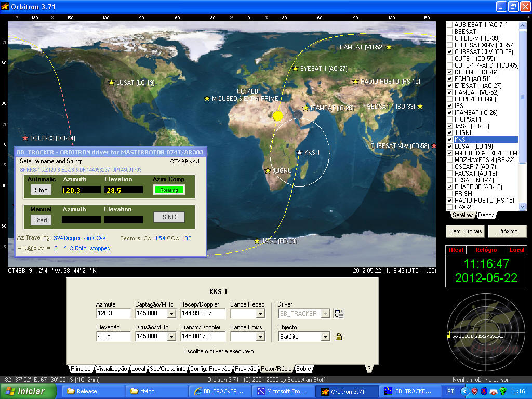The image size is (532, 399).
Task: Select the TReal clock mode button
Action: [x=456, y=250]
